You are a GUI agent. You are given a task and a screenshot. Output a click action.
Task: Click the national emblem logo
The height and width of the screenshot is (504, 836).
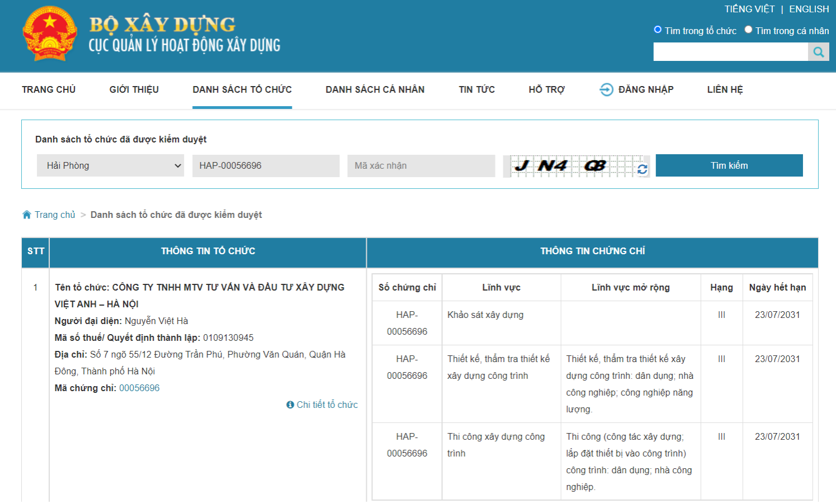coord(50,34)
